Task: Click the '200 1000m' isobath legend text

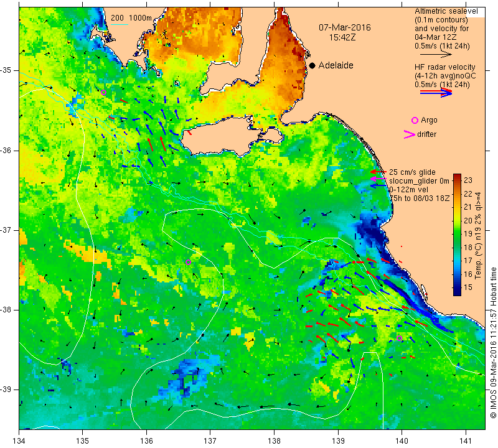Action: (131, 18)
